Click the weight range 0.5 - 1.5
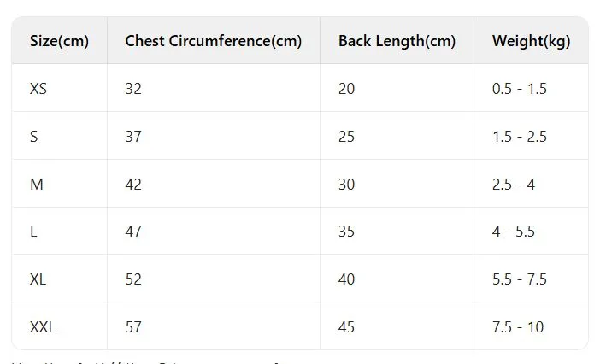 click(520, 89)
